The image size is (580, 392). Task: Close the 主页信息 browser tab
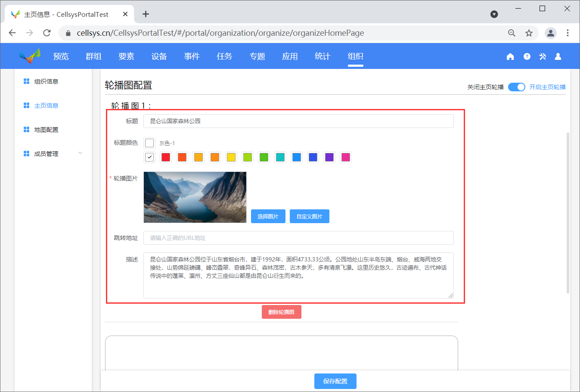pyautogui.click(x=125, y=14)
